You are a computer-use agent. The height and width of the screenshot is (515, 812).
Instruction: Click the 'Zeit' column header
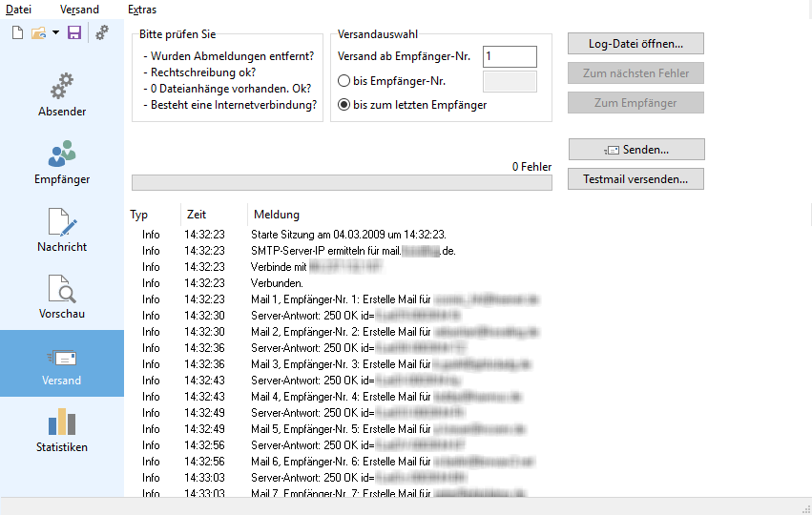coord(197,215)
